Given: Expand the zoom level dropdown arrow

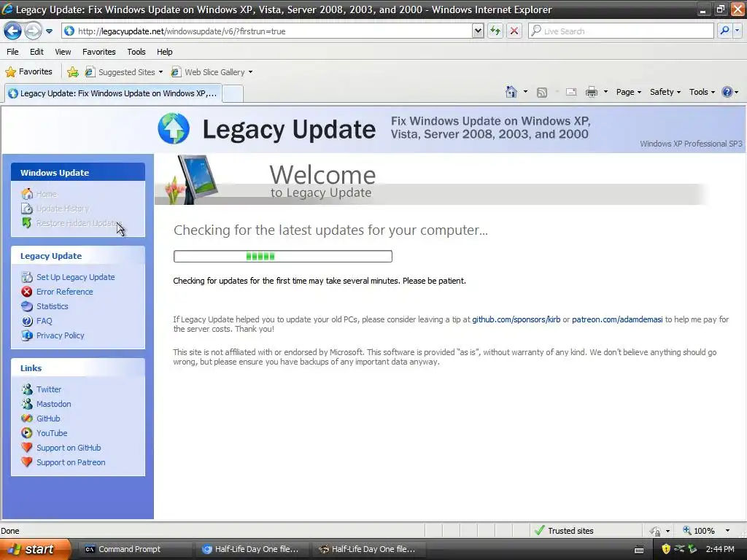Looking at the screenshot, I should click(x=727, y=531).
